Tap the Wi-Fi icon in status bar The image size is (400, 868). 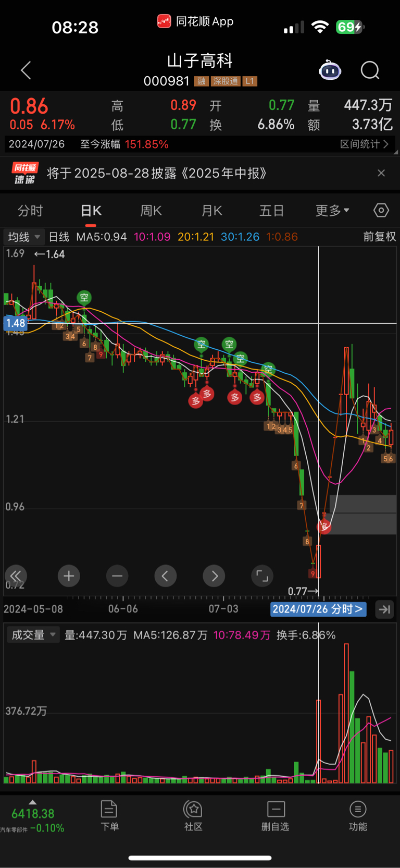click(320, 27)
